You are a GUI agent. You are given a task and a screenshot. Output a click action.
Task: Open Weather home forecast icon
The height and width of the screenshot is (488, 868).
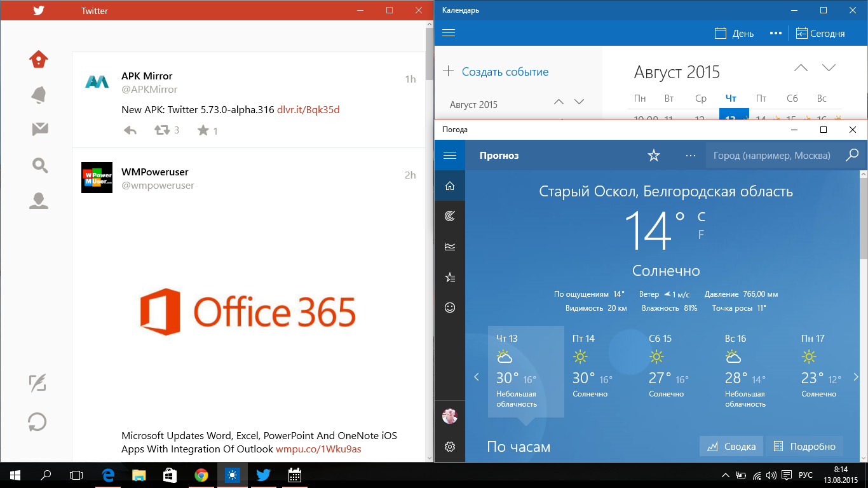(450, 186)
